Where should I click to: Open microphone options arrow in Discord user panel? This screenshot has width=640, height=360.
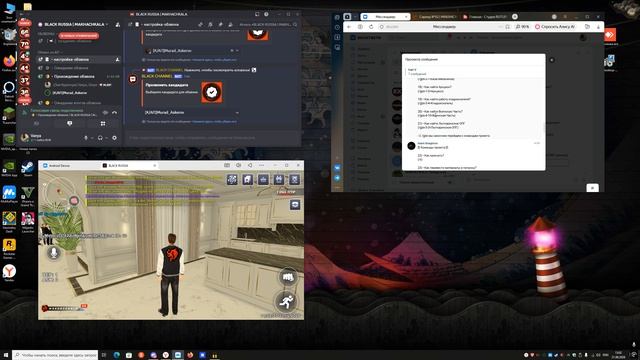pos(91,138)
